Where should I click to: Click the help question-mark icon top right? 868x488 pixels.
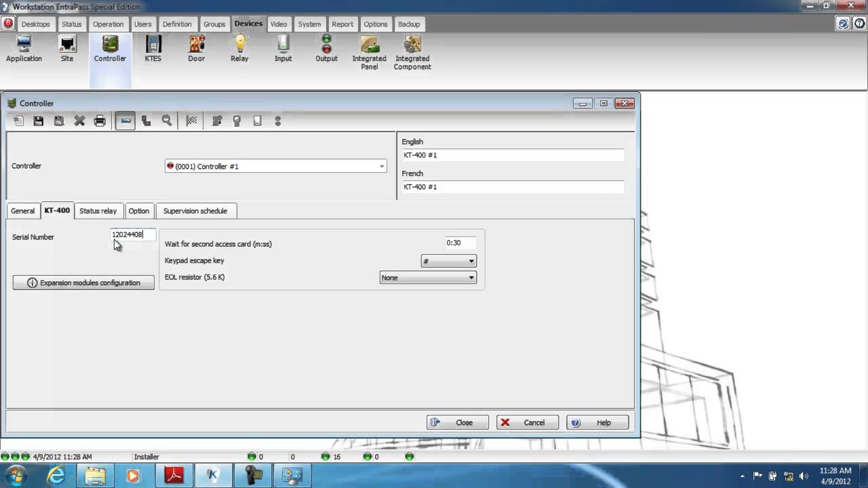pyautogui.click(x=859, y=24)
